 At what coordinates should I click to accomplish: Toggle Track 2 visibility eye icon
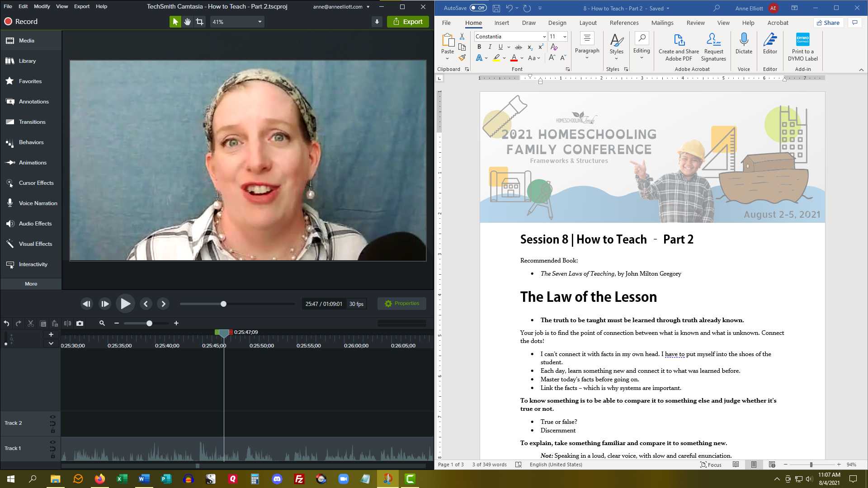tap(53, 417)
